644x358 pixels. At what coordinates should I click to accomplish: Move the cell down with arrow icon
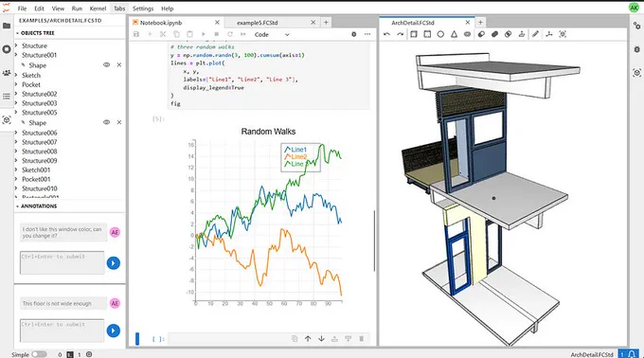coord(321,339)
